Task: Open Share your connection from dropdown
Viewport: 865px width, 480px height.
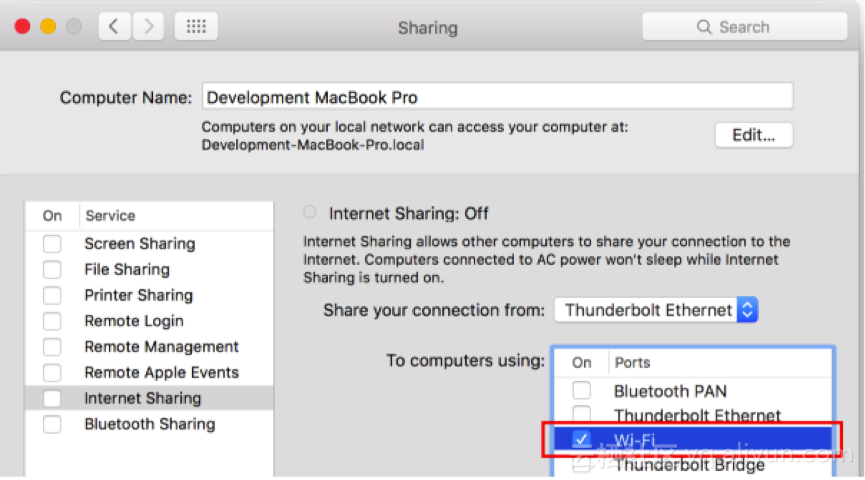Action: (x=656, y=310)
